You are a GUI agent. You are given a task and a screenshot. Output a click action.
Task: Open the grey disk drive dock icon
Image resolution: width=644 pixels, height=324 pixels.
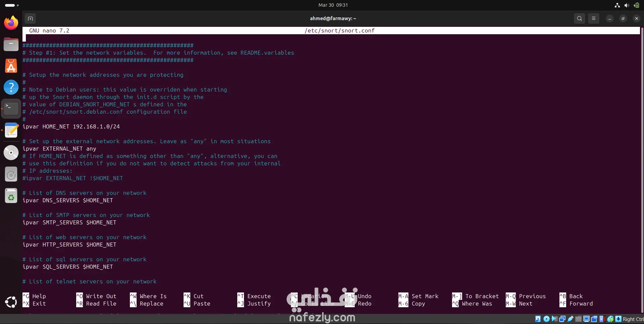point(11,174)
